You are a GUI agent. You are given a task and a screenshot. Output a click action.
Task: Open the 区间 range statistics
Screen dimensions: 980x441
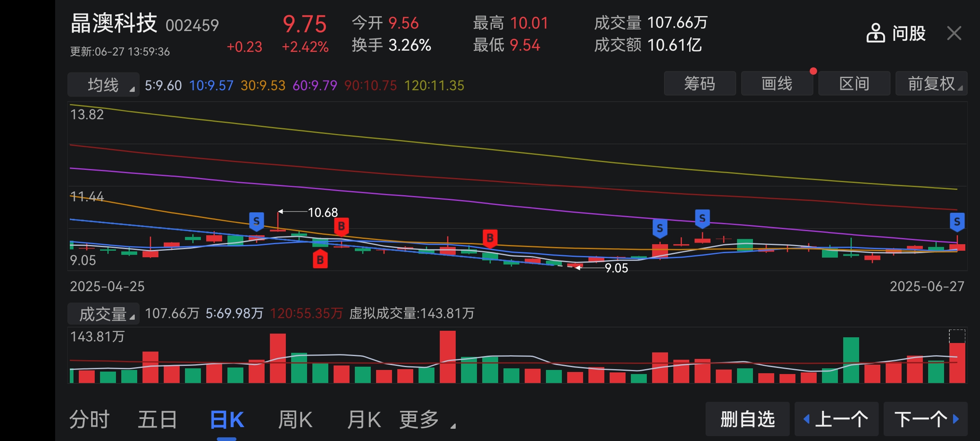pyautogui.click(x=854, y=84)
